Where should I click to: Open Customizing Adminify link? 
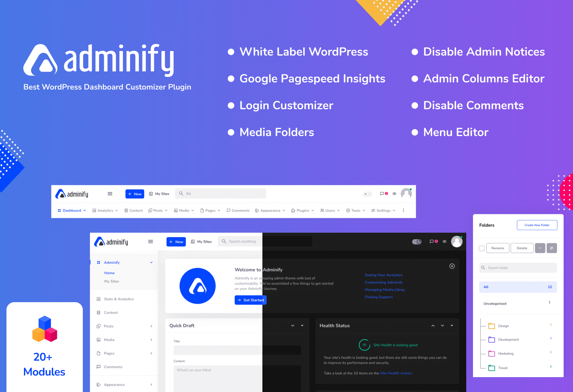click(384, 282)
